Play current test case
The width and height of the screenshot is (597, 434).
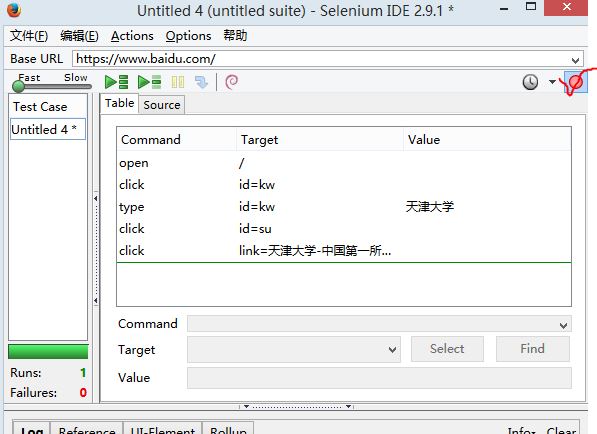[x=150, y=82]
